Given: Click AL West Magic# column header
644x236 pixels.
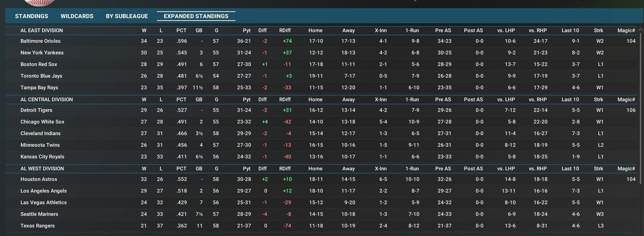Looking at the screenshot, I should pos(626,169).
